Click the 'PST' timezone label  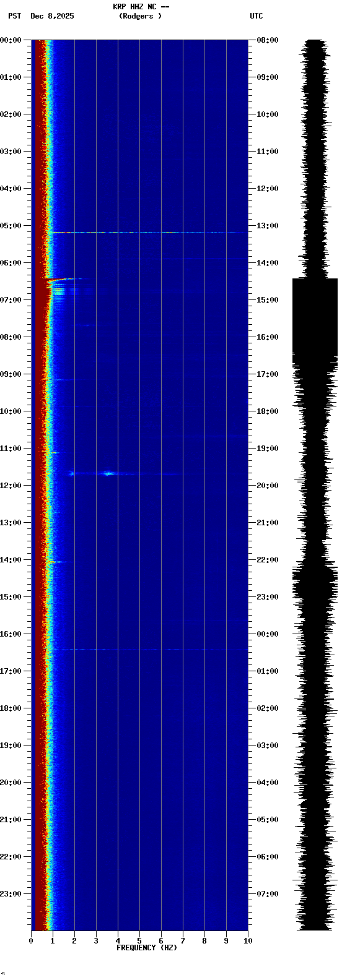click(x=14, y=16)
